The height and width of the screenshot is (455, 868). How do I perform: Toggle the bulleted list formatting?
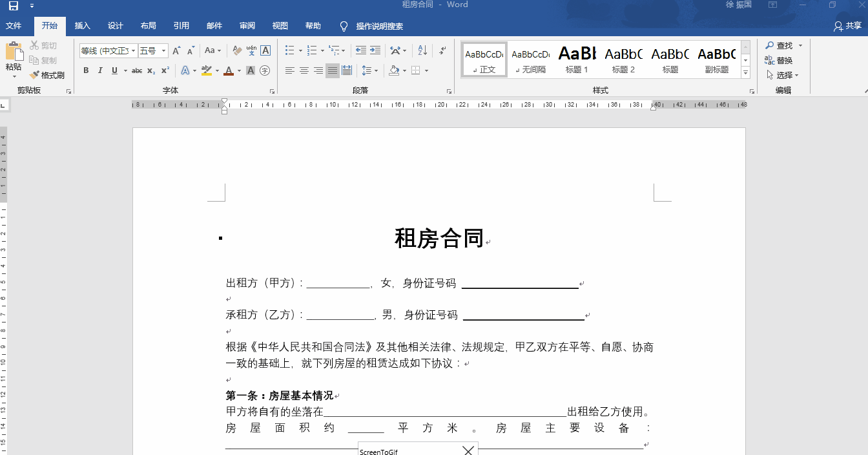coord(289,50)
